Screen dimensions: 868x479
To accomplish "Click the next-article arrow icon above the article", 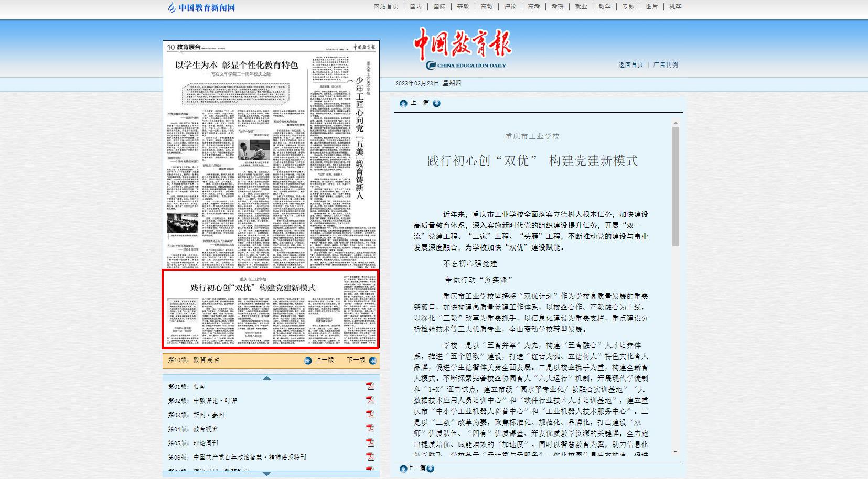I will click(436, 103).
